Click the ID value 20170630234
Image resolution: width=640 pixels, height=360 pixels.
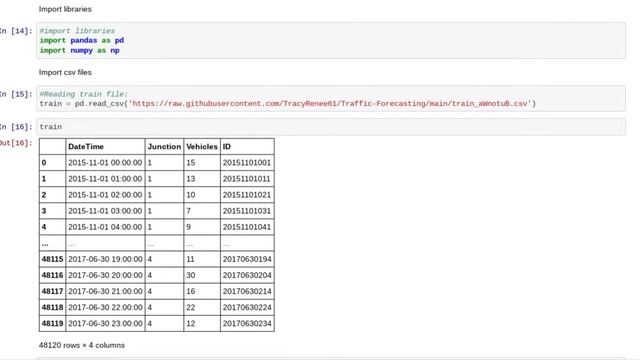247,324
